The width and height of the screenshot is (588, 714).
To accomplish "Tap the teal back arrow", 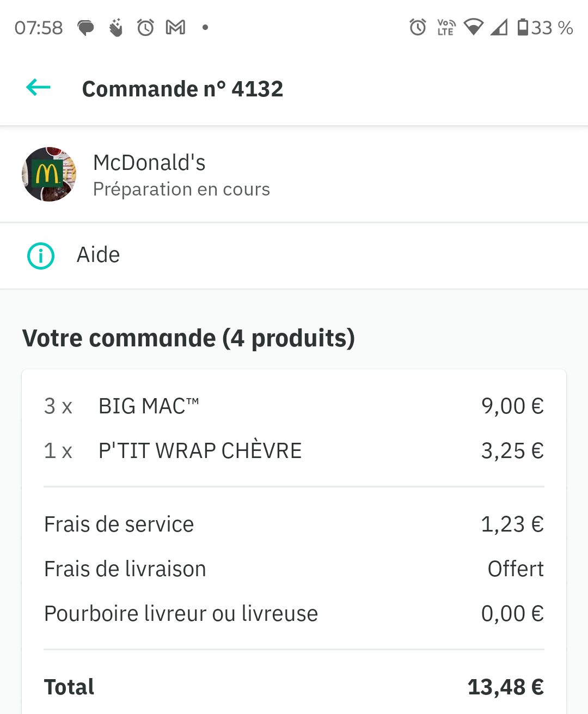I will tap(38, 87).
